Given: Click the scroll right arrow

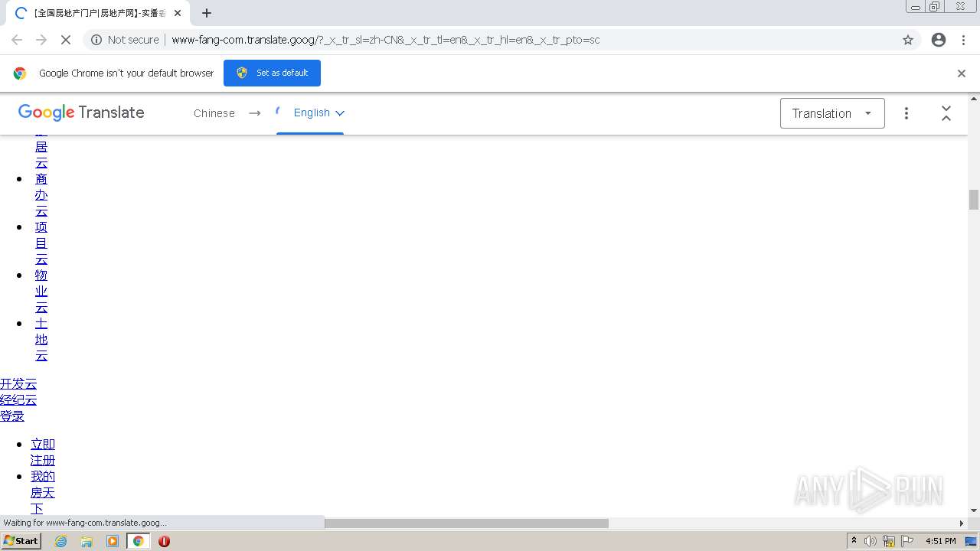Looking at the screenshot, I should click(962, 523).
